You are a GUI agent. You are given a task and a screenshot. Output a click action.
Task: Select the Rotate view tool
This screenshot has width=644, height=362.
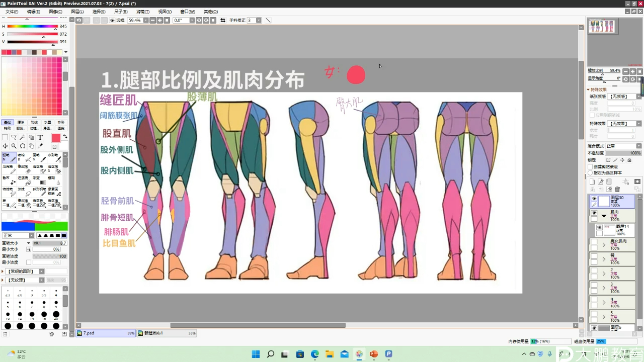pyautogui.click(x=22, y=146)
